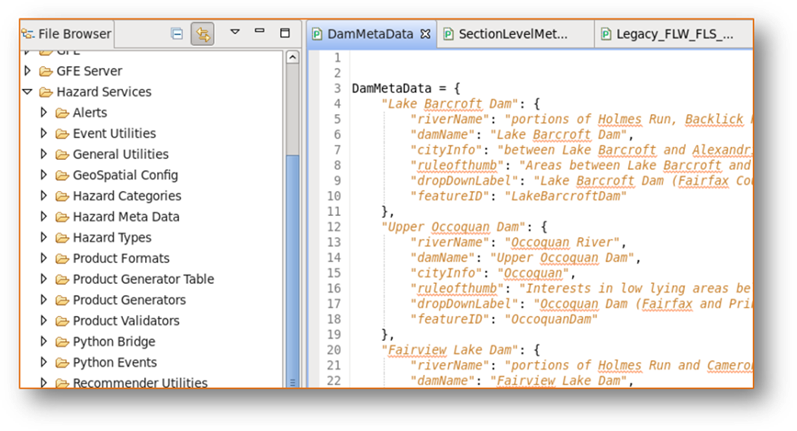Image resolution: width=797 pixels, height=431 pixels.
Task: Maximize the File Browser panel
Action: (x=285, y=33)
